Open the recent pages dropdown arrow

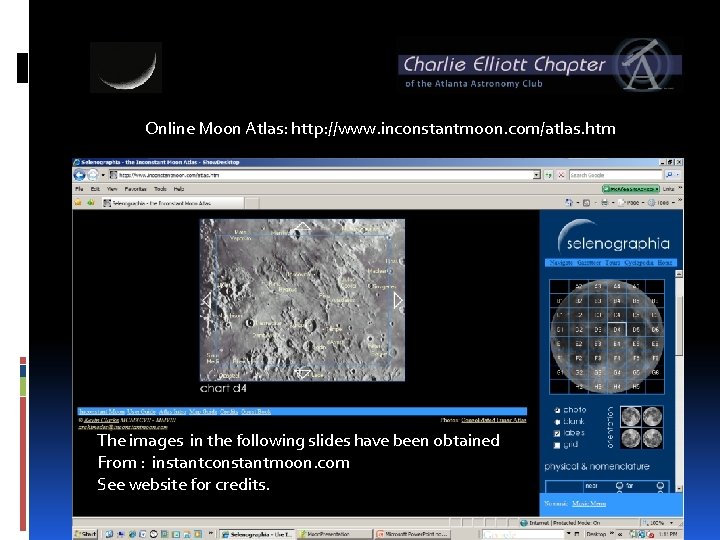(x=103, y=175)
